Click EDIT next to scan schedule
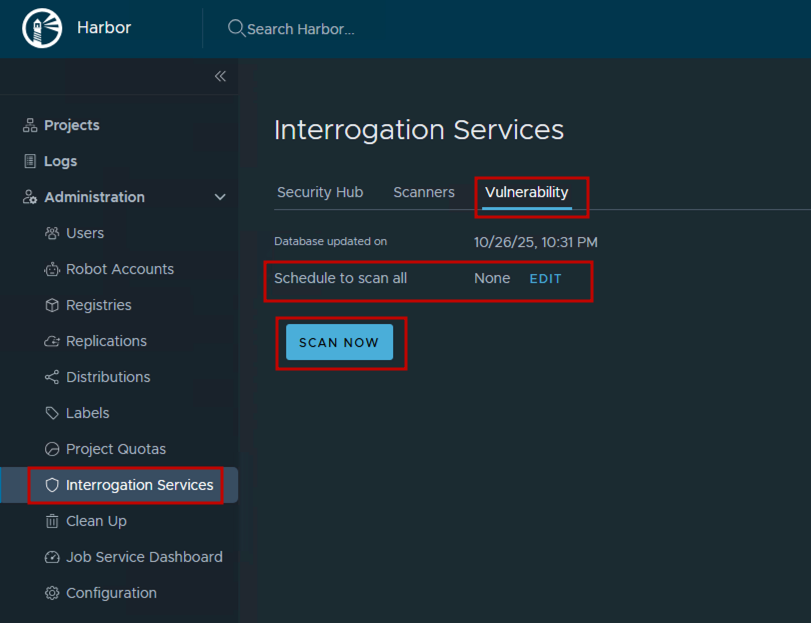811x623 pixels. (545, 279)
